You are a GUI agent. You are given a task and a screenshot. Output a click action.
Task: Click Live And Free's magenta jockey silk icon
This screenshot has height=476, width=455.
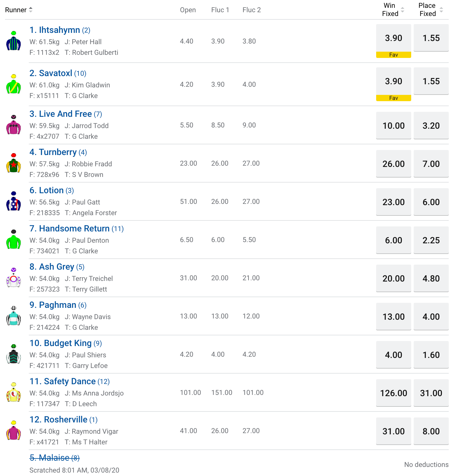pyautogui.click(x=13, y=125)
